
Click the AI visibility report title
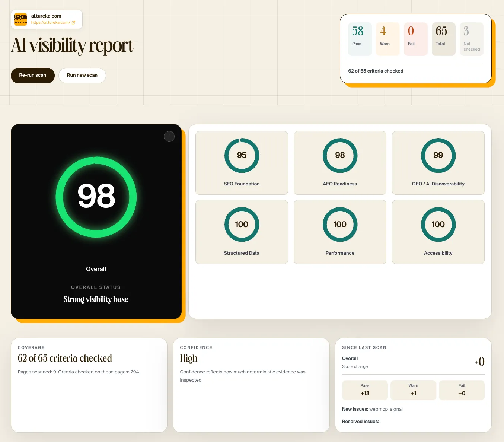pos(72,46)
